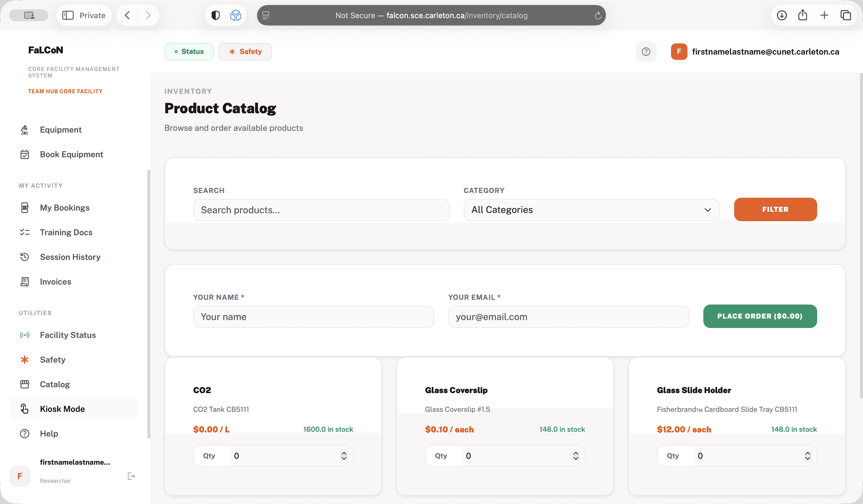The height and width of the screenshot is (504, 863).
Task: Focus the Search products field
Action: click(321, 210)
